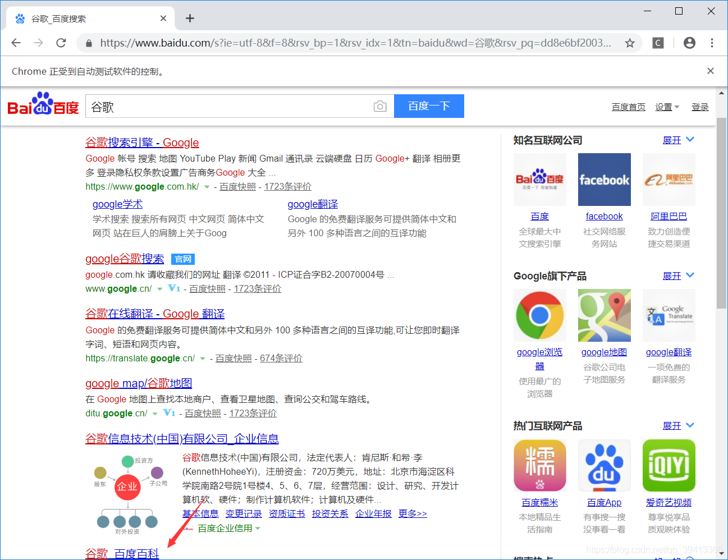Click the Google Translate icon thumbnail
728x560 pixels.
pos(669,315)
